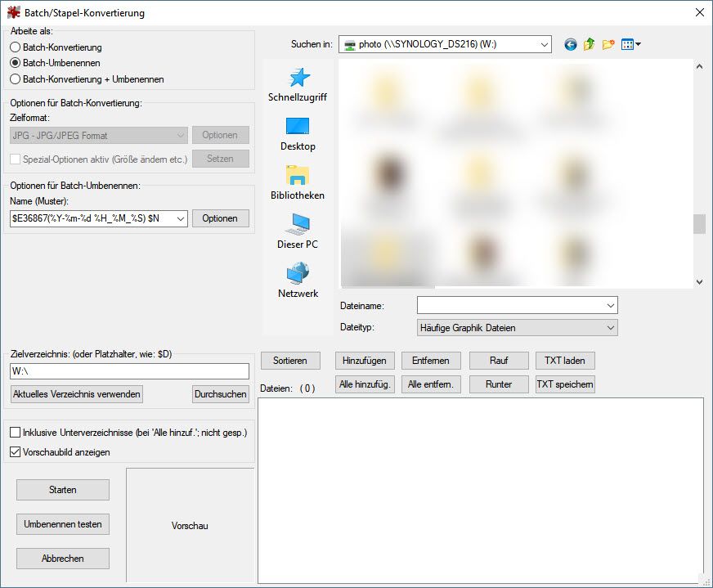Expand the Suchen in drive dropdown

tap(544, 44)
